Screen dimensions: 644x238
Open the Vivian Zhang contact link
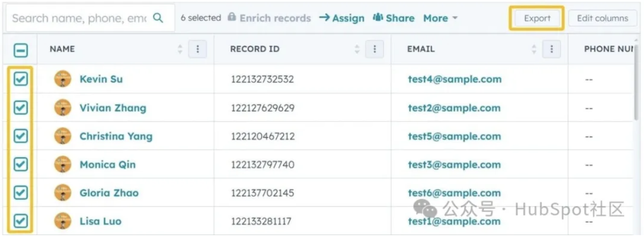click(x=113, y=108)
